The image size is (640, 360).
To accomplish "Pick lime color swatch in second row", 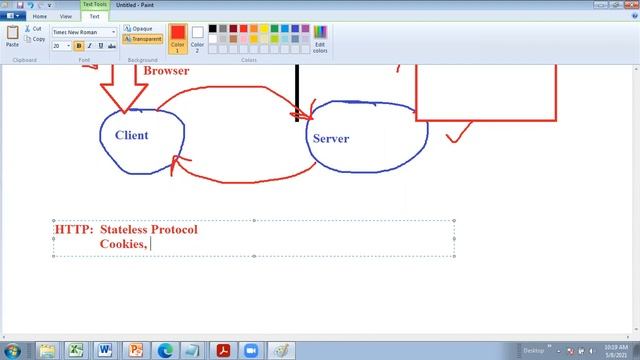I will click(x=275, y=39).
